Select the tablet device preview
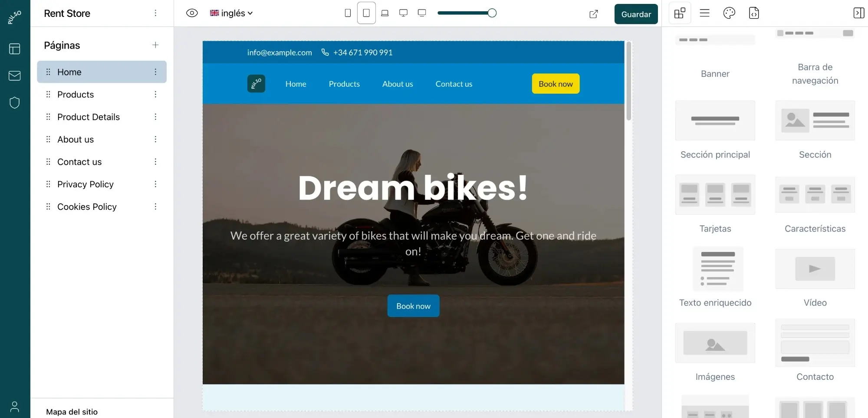868x418 pixels. click(366, 13)
